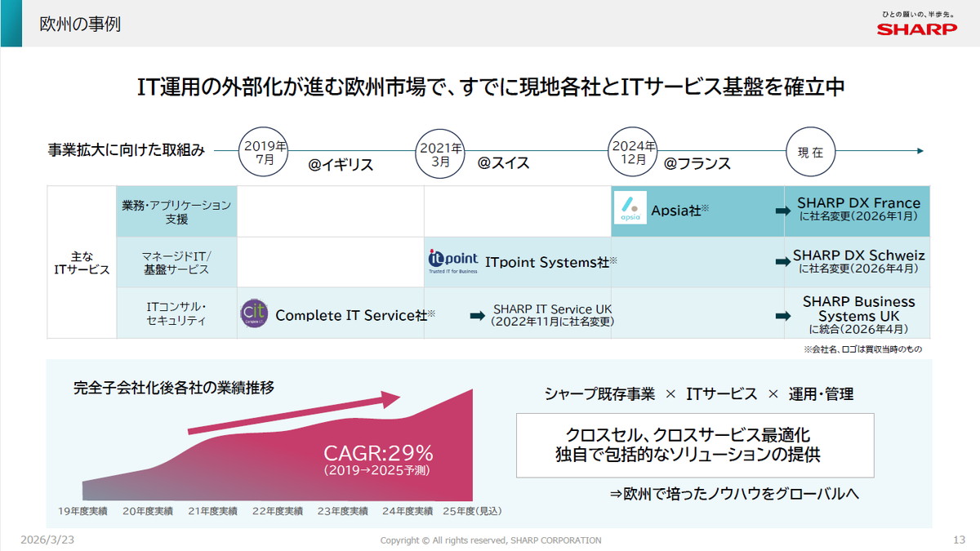The height and width of the screenshot is (551, 980).
Task: Click the ITコンサル・セキュリティ cell
Action: point(176,313)
